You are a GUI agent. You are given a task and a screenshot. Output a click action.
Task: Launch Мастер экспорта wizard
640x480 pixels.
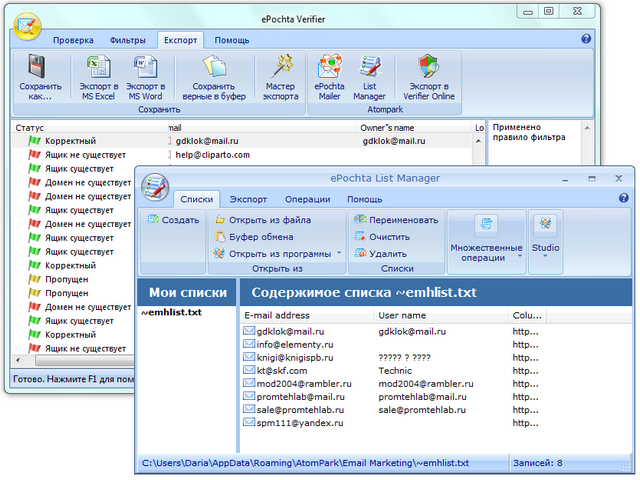(x=280, y=78)
